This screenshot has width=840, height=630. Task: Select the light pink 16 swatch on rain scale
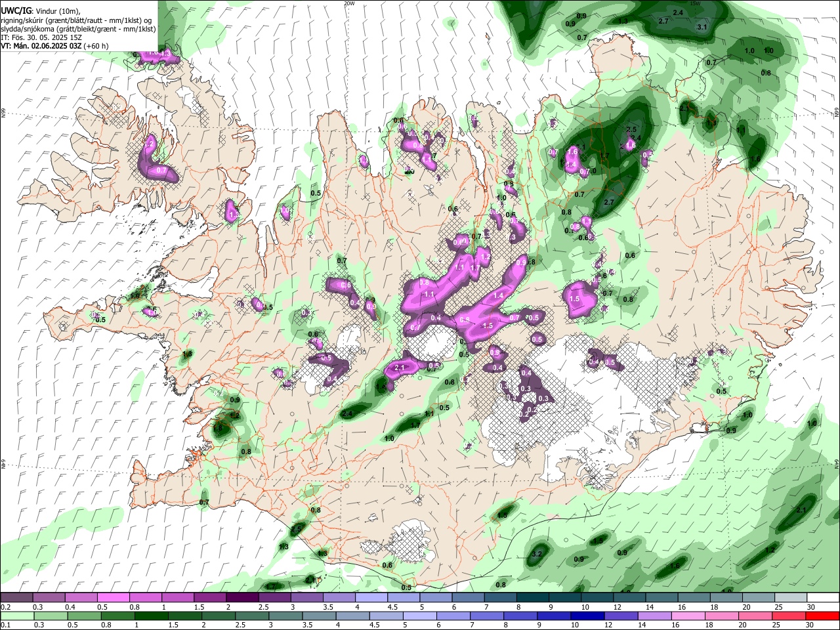[688, 616]
